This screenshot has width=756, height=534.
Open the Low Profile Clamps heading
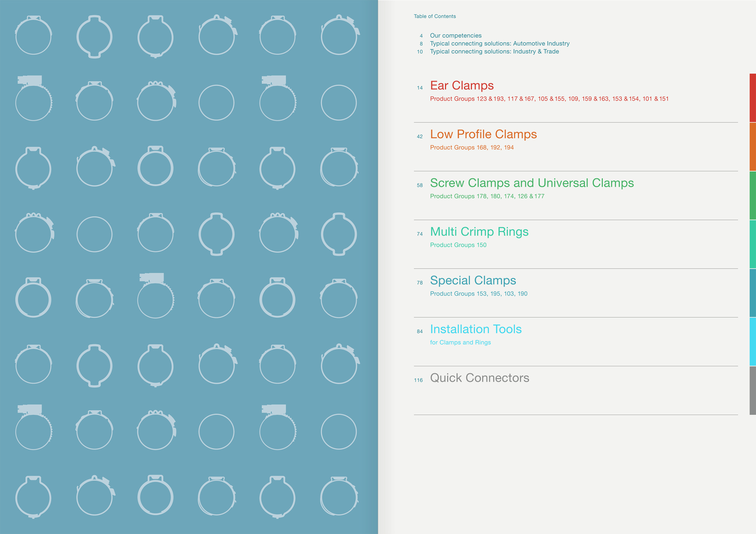coord(483,134)
